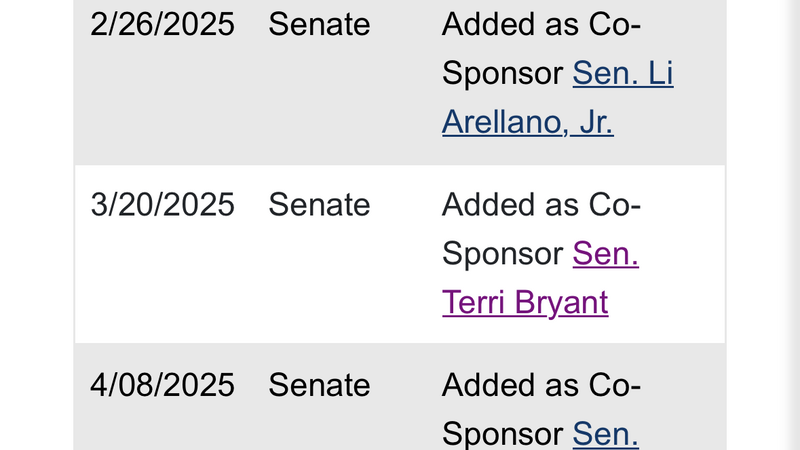Click the word Sponsor in the 2/26/2025 row
The width and height of the screenshot is (800, 450).
coord(502,74)
